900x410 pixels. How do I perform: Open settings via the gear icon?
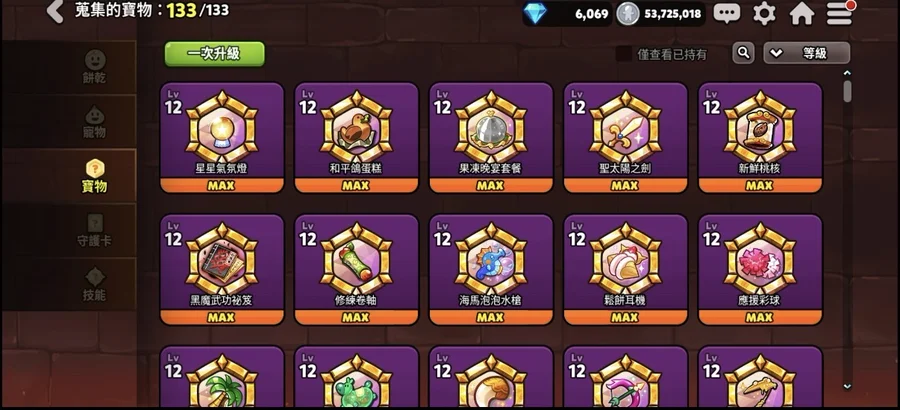764,13
